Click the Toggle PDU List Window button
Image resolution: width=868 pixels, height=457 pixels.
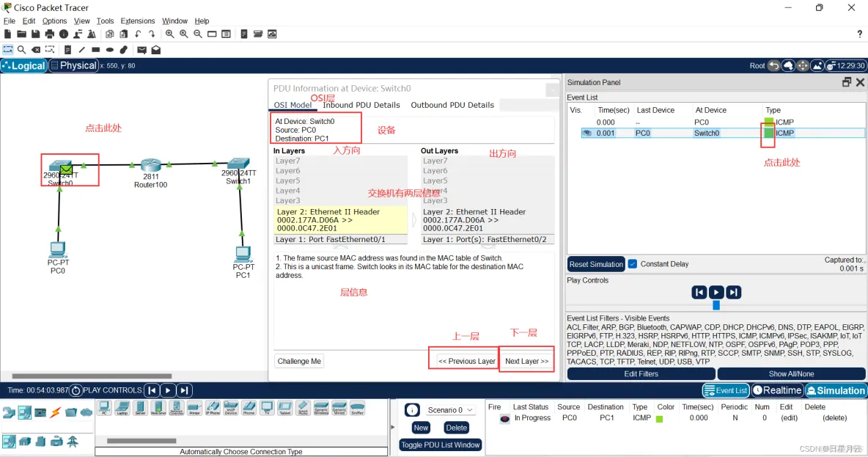click(441, 445)
